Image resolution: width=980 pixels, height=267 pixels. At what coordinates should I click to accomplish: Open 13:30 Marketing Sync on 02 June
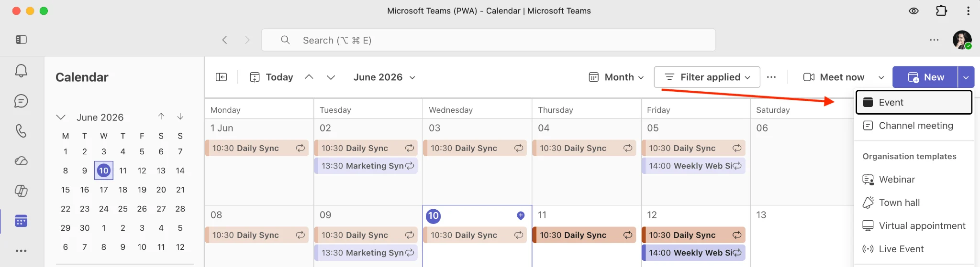pyautogui.click(x=366, y=166)
